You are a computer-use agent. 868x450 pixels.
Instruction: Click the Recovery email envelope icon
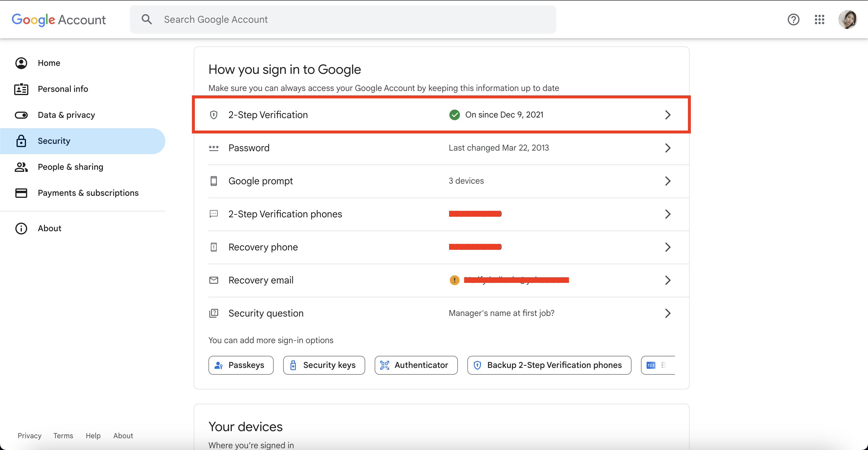pos(214,280)
